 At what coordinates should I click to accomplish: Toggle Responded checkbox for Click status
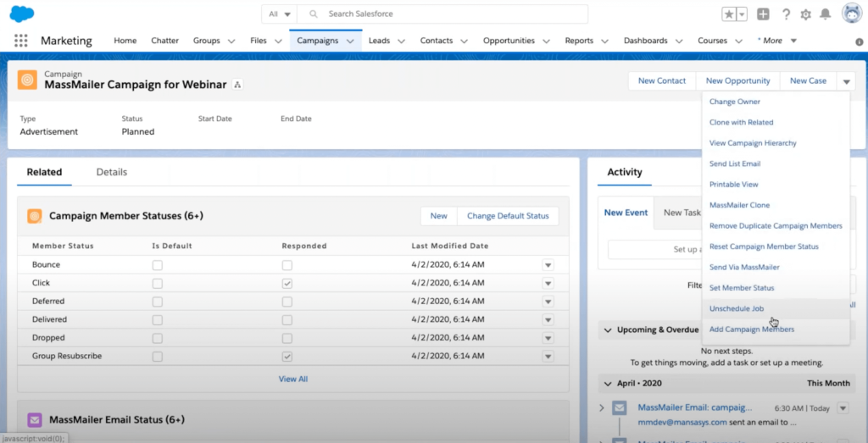[287, 283]
